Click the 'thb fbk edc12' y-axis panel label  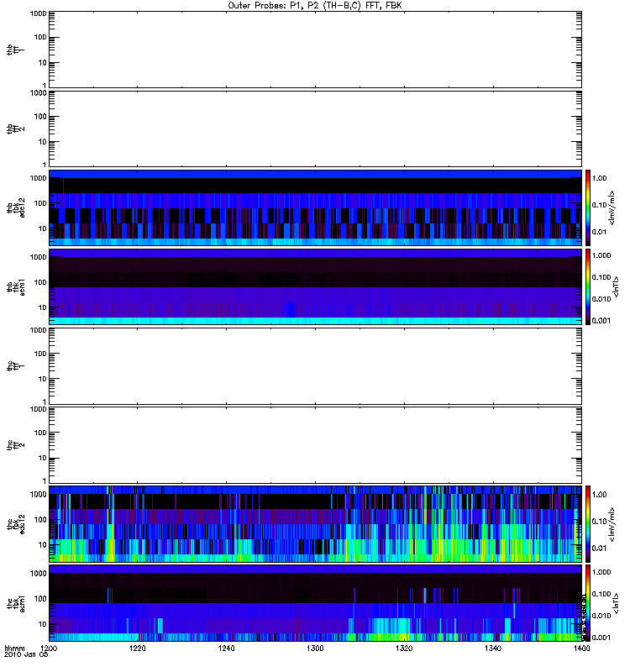pos(16,207)
